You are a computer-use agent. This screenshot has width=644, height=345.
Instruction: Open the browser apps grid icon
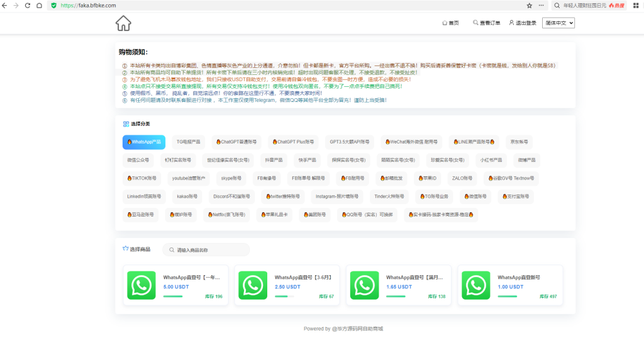pos(636,5)
